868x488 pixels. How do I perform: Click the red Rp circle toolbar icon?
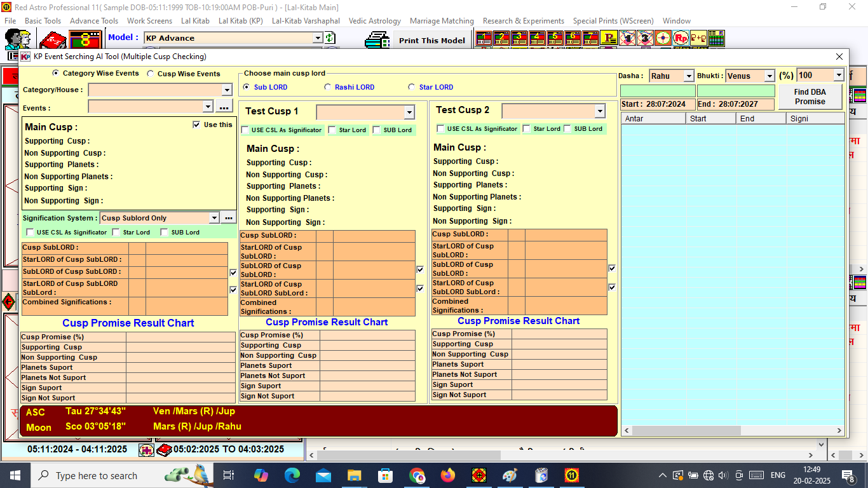pyautogui.click(x=681, y=38)
